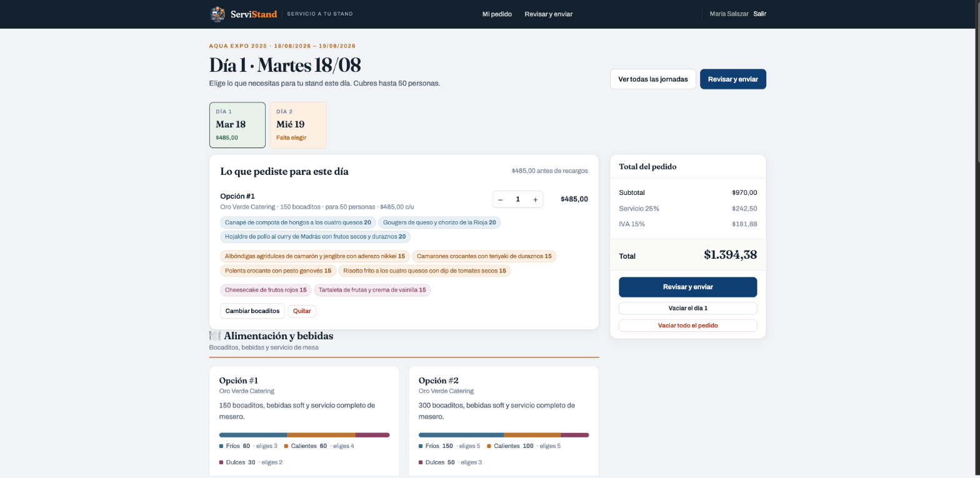Decrease Opción #1 quantity with minus

pyautogui.click(x=500, y=199)
